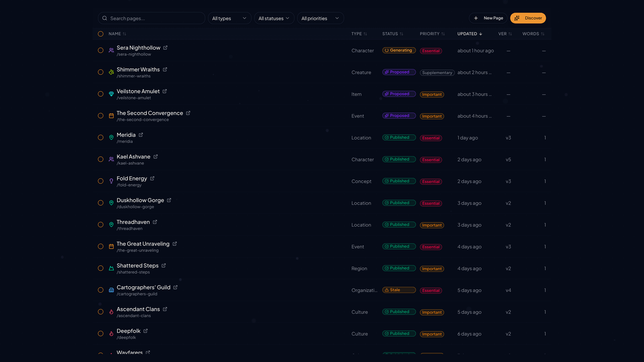Check the select-all circle in the header
The height and width of the screenshot is (362, 644).
(100, 34)
